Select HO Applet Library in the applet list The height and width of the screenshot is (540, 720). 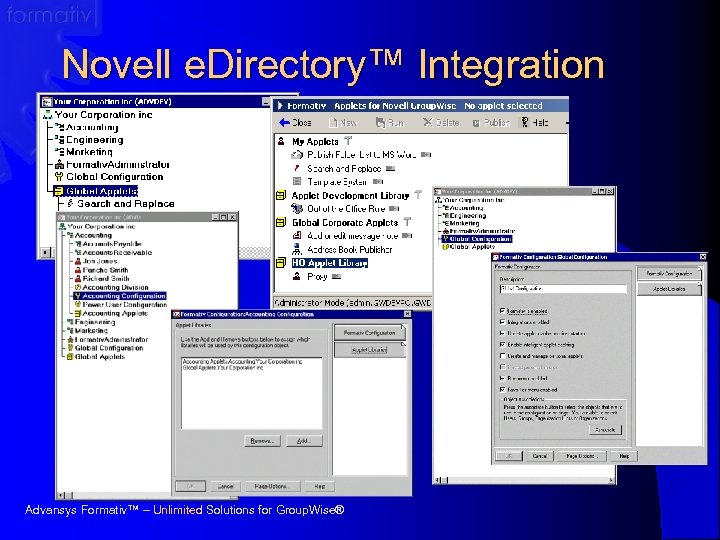tap(330, 263)
